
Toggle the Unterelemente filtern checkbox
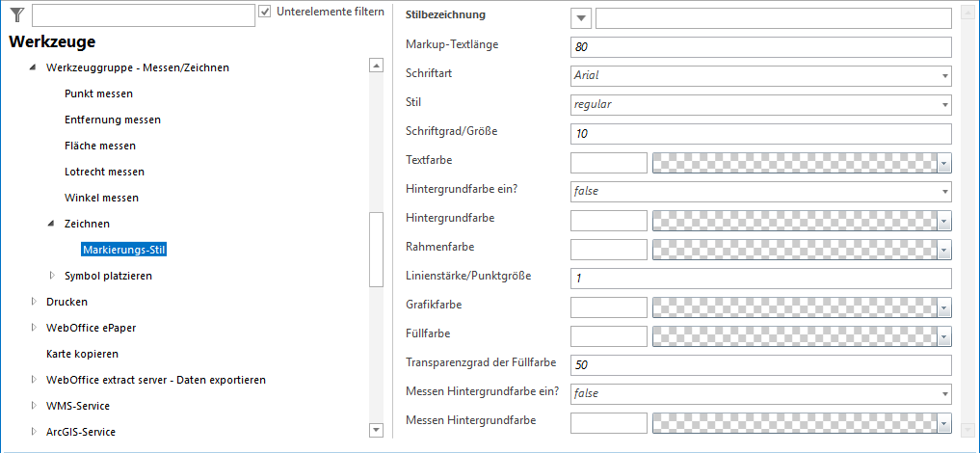265,13
